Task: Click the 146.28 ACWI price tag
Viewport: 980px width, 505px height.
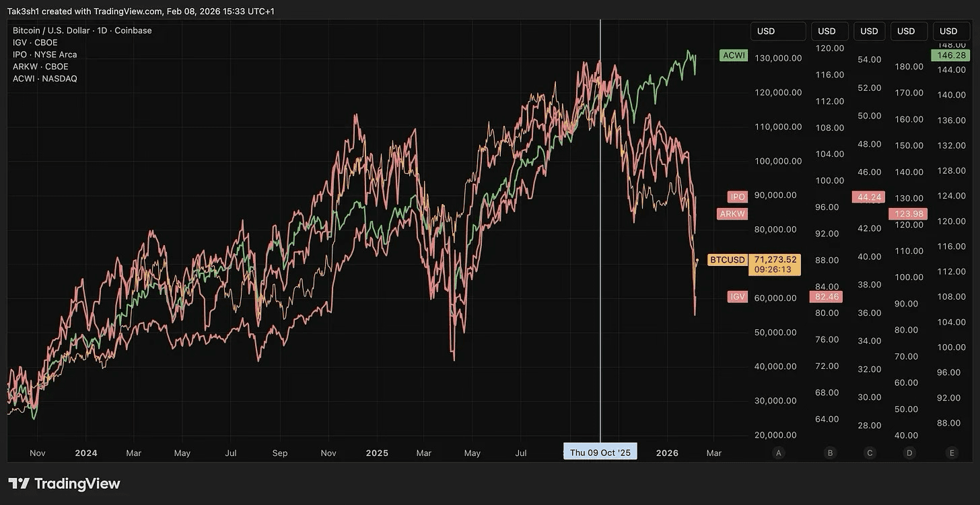Action: [x=950, y=55]
